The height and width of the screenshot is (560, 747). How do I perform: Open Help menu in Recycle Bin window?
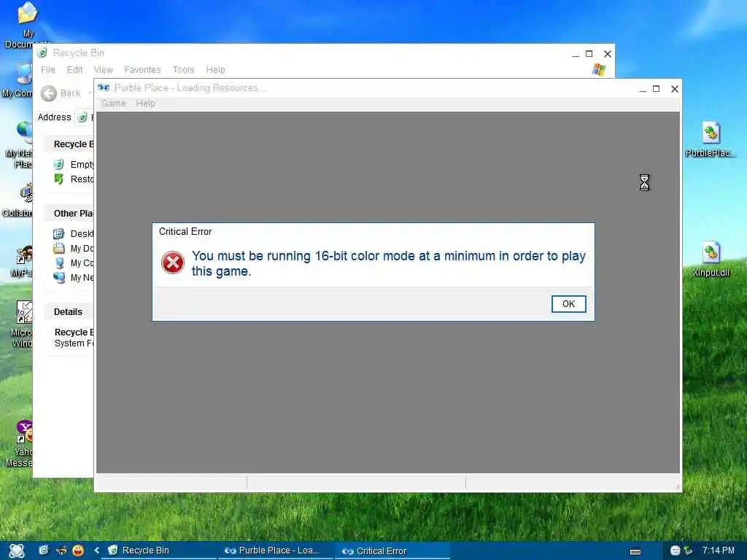pyautogui.click(x=215, y=69)
